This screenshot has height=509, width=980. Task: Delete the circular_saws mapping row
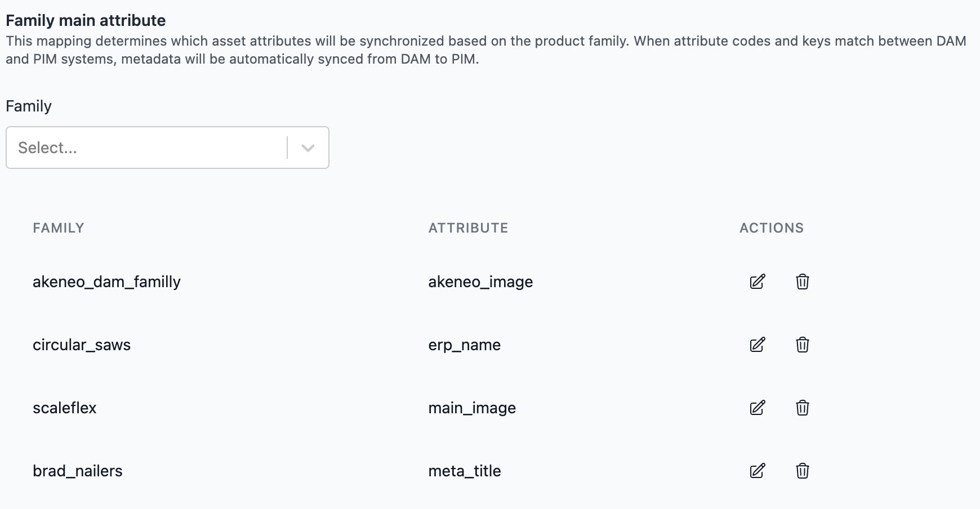803,345
